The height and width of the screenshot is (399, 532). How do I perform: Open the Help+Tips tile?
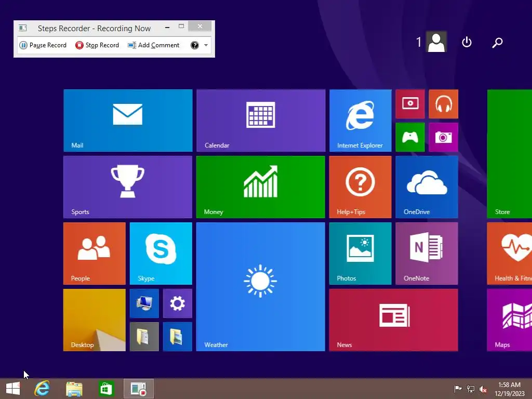(x=361, y=187)
